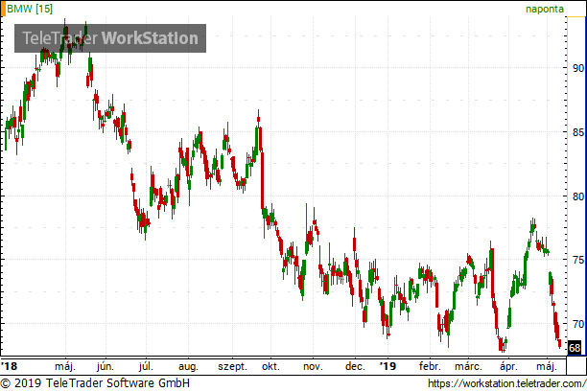The image size is (587, 392).
Task: Click the 80 price axis label
Action: (x=578, y=196)
